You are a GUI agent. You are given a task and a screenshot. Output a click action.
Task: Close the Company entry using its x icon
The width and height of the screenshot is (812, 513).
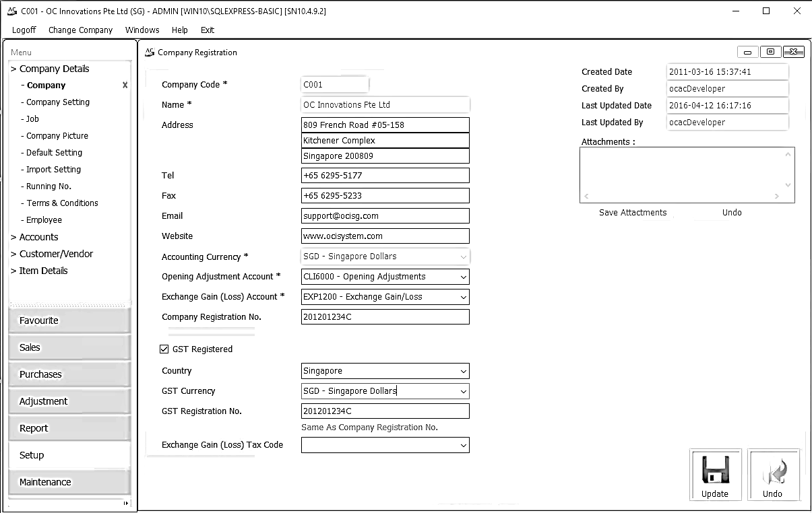click(125, 85)
